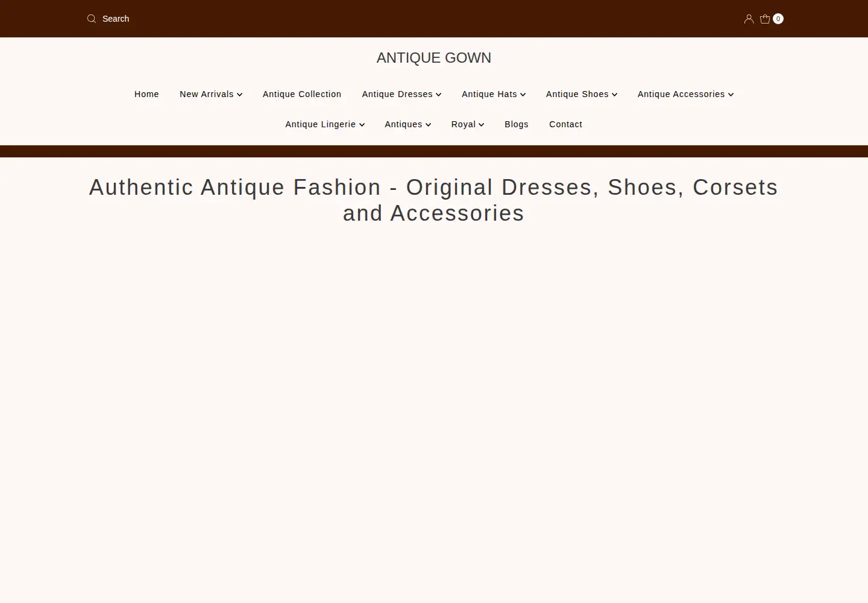The width and height of the screenshot is (868, 603).
Task: Open the Home menu item
Action: (146, 94)
